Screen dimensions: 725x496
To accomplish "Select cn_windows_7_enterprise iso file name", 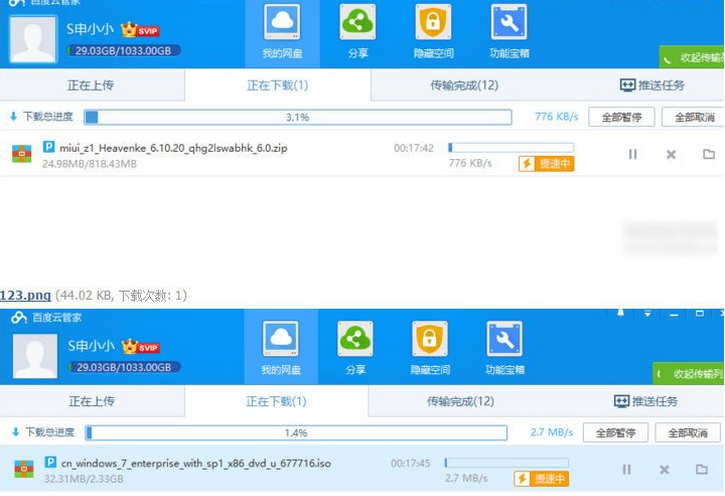I will [196, 463].
